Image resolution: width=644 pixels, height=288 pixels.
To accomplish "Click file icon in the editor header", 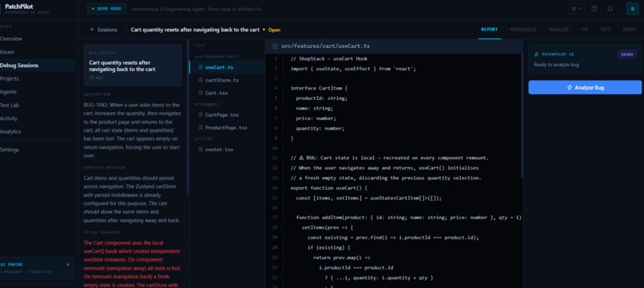I will [275, 46].
